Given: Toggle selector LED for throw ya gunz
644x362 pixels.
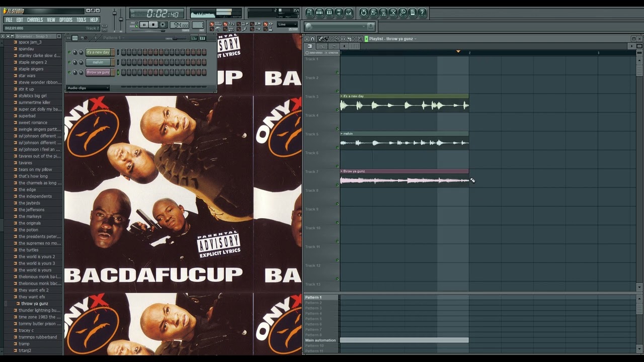Looking at the screenshot, I should pyautogui.click(x=118, y=72).
